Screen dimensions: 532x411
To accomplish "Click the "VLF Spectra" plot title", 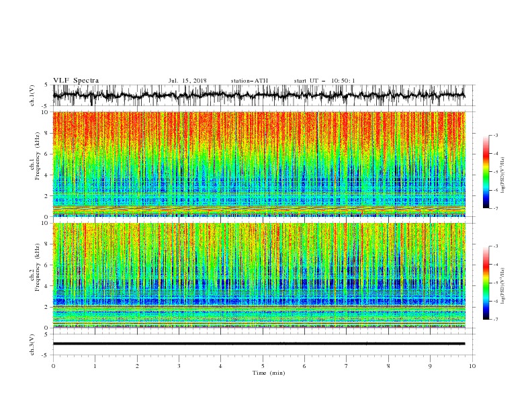I will (x=76, y=81).
